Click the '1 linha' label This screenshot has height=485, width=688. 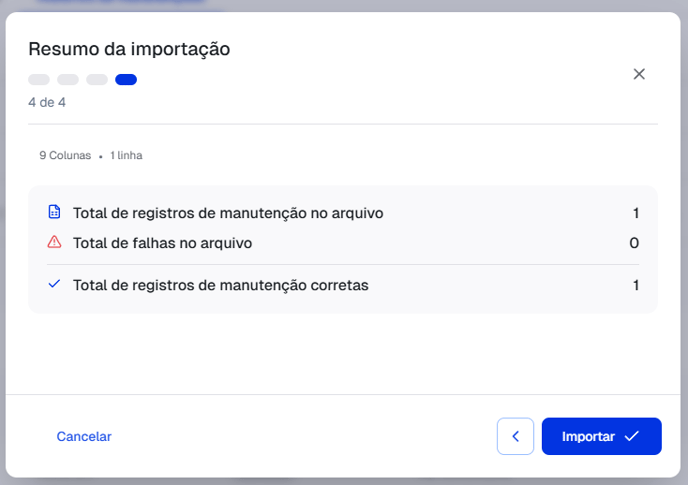click(x=126, y=156)
